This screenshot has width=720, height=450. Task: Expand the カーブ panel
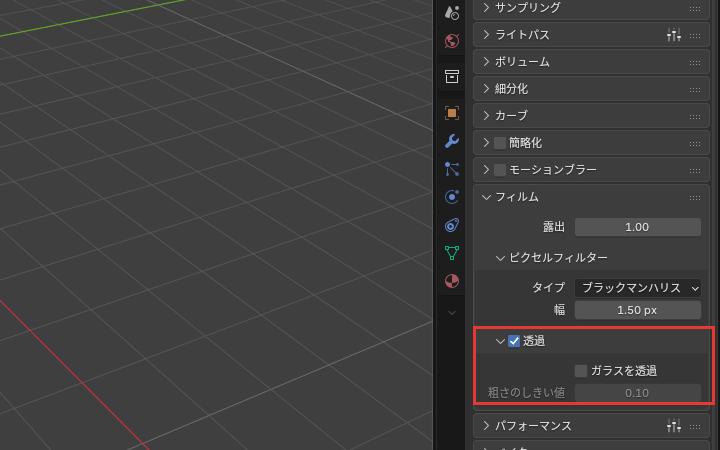coord(486,116)
